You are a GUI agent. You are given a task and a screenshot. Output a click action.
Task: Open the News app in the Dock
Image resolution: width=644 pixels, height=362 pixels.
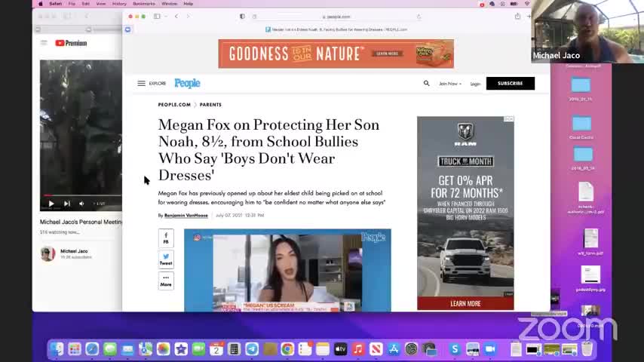coord(376,349)
